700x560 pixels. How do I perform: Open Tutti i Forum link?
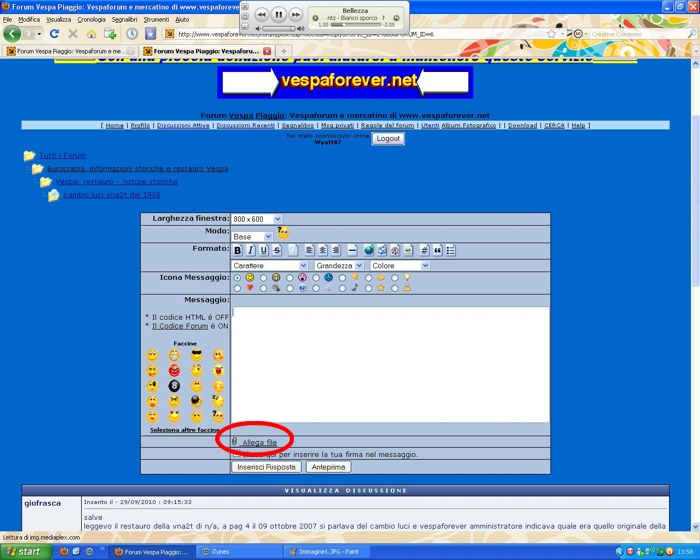[x=62, y=155]
